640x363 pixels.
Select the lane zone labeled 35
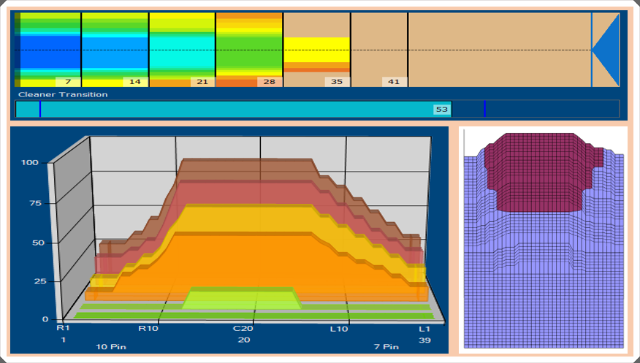[317, 50]
